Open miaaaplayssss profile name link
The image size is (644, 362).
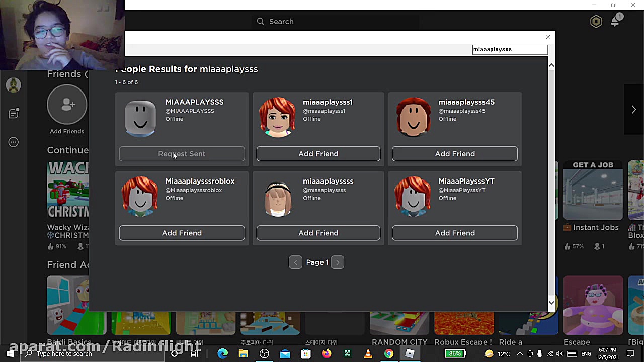(328, 181)
